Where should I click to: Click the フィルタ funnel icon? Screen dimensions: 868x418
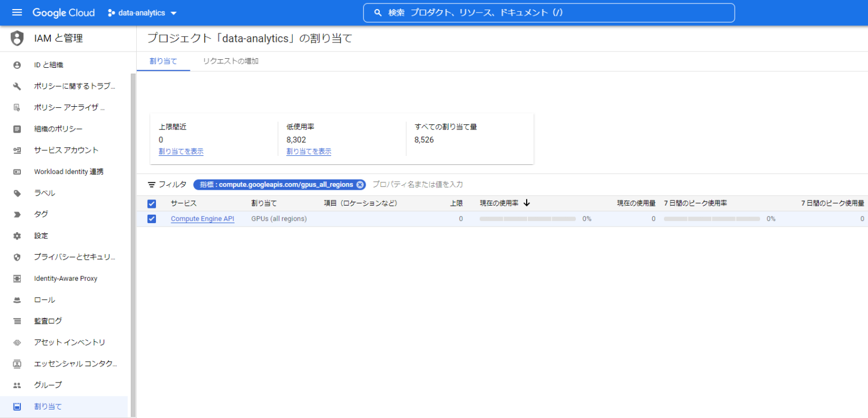[x=151, y=184]
